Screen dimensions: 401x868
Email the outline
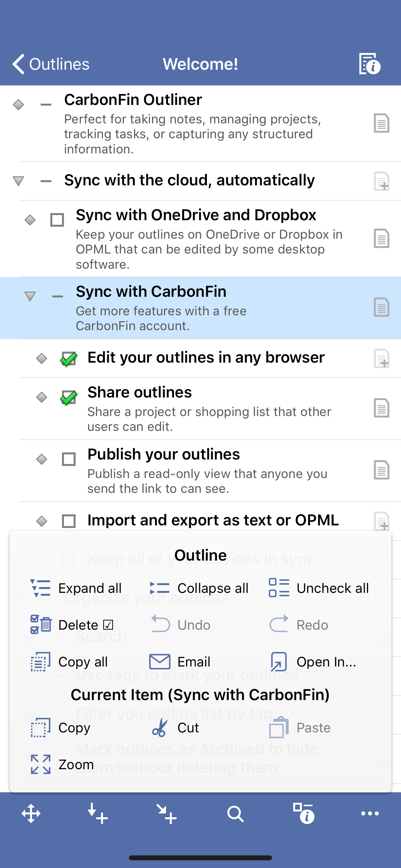click(x=180, y=661)
